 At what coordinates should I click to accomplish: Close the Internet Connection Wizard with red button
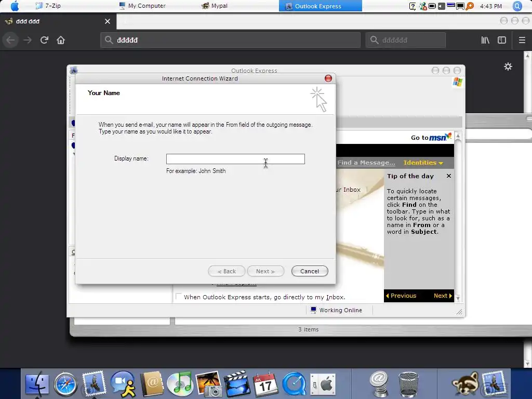328,78
